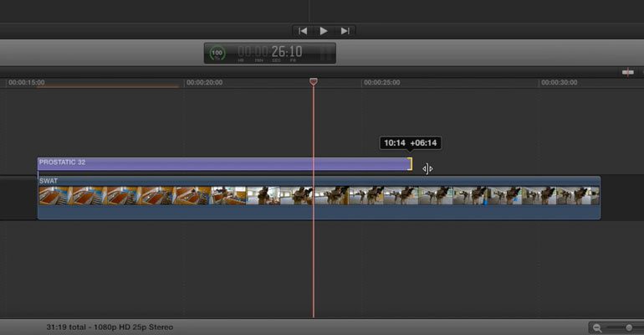Click ruler at the 00:00:15:00 mark
Screen dimensions: 644x335
click(x=26, y=83)
